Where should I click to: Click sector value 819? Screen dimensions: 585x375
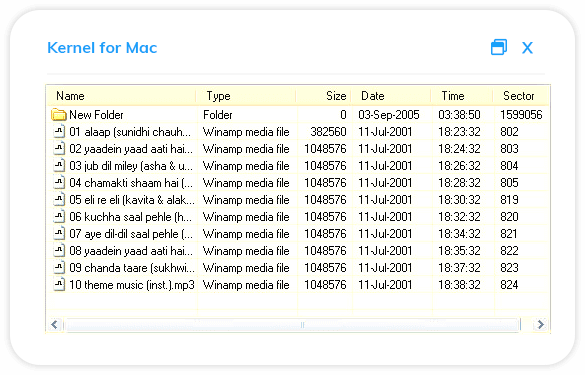coord(509,200)
